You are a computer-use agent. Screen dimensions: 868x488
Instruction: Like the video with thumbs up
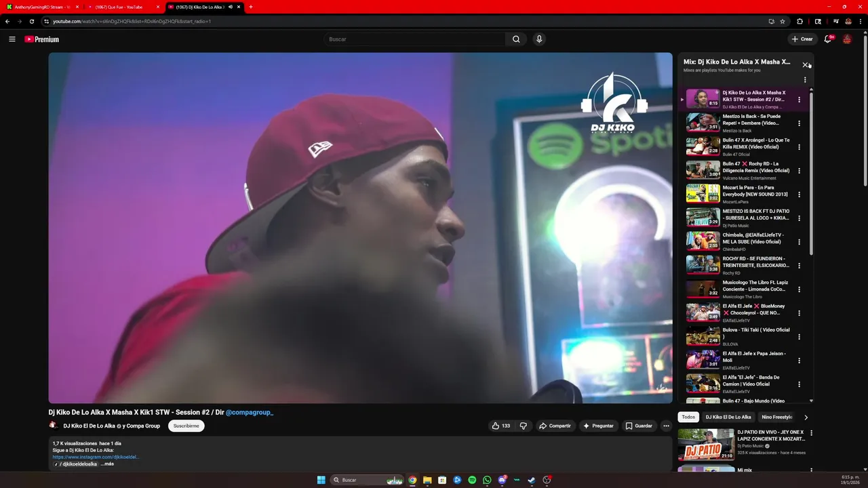point(501,426)
